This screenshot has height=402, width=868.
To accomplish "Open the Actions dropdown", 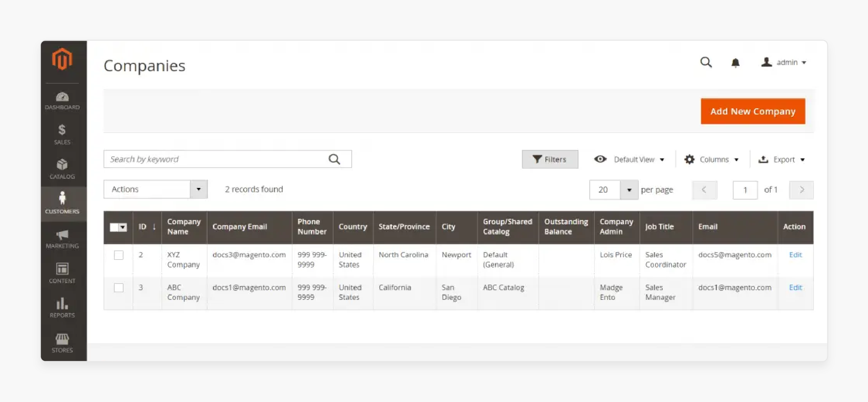I will point(156,189).
